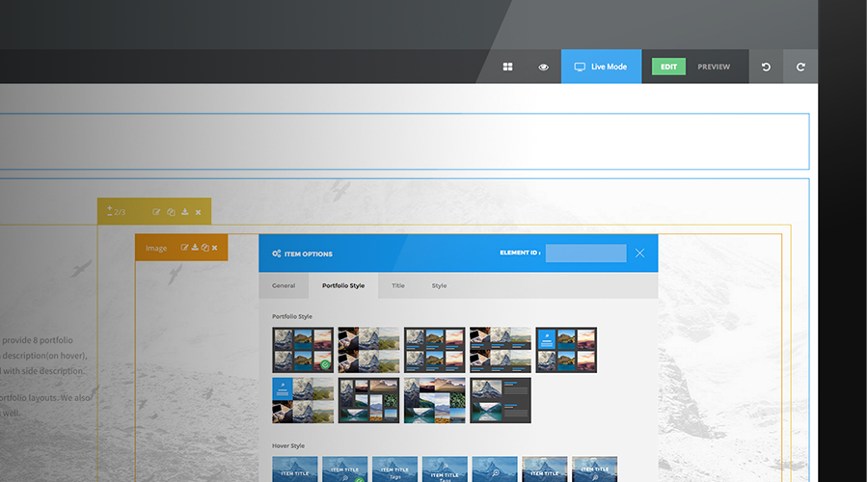This screenshot has height=482, width=868.
Task: Click the edit icon on Image element bar
Action: coord(184,248)
